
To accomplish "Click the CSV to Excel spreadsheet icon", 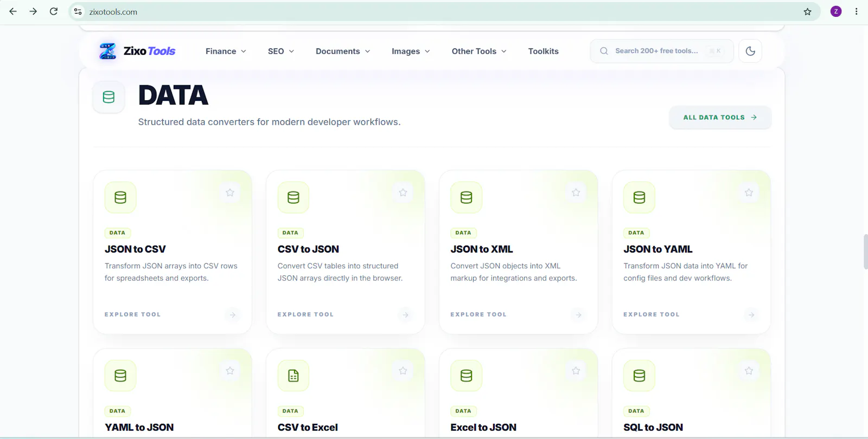I will [x=293, y=376].
